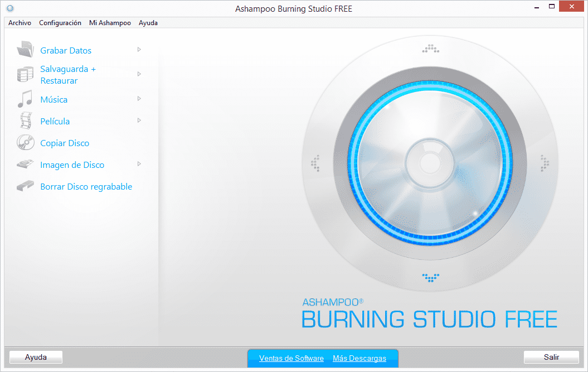Viewport: 588px width, 372px height.
Task: Expand the Película submenu arrow
Action: [139, 120]
